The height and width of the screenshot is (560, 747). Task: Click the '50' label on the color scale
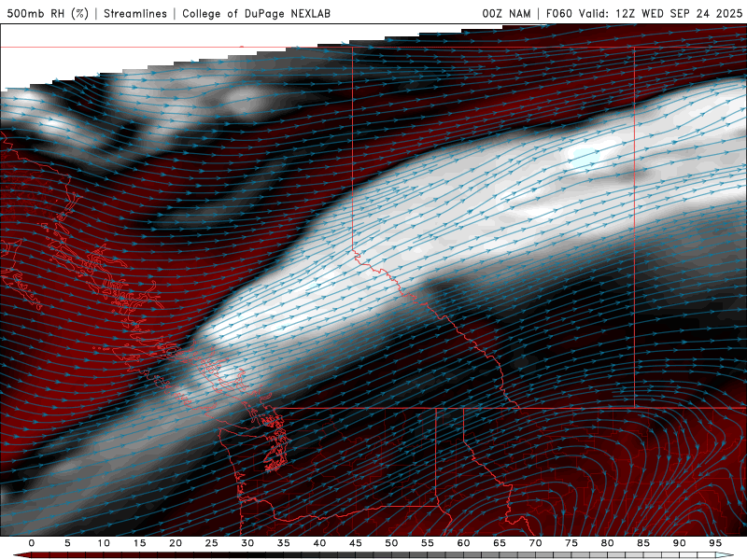pos(391,543)
